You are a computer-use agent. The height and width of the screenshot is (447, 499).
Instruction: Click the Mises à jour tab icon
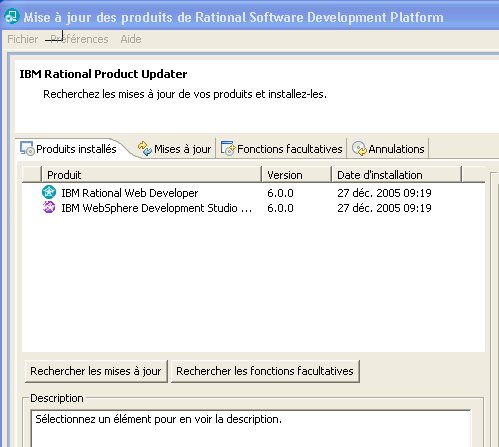click(145, 148)
